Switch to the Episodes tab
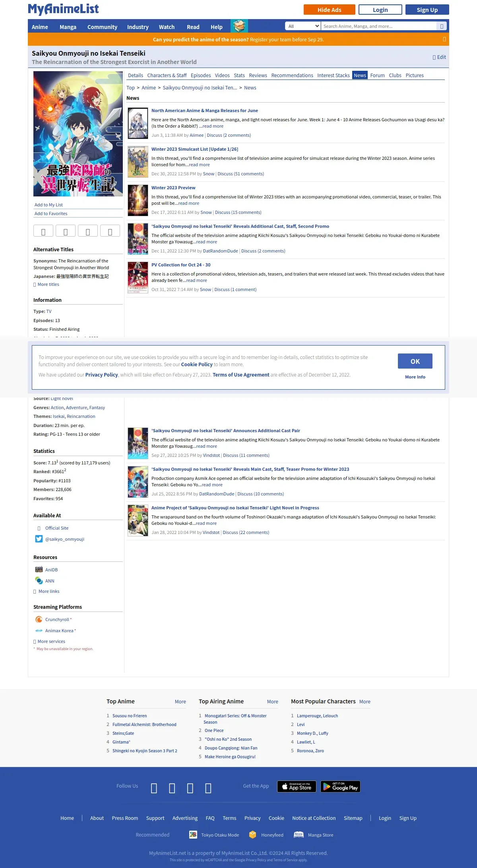 [x=201, y=75]
